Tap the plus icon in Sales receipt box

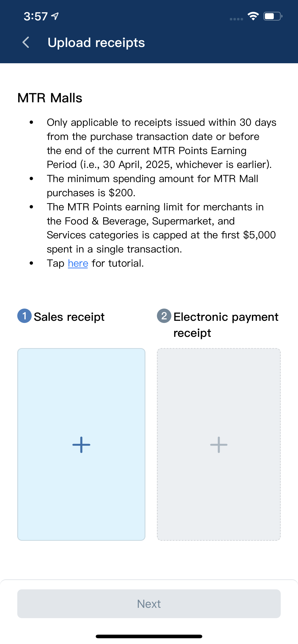click(x=81, y=445)
